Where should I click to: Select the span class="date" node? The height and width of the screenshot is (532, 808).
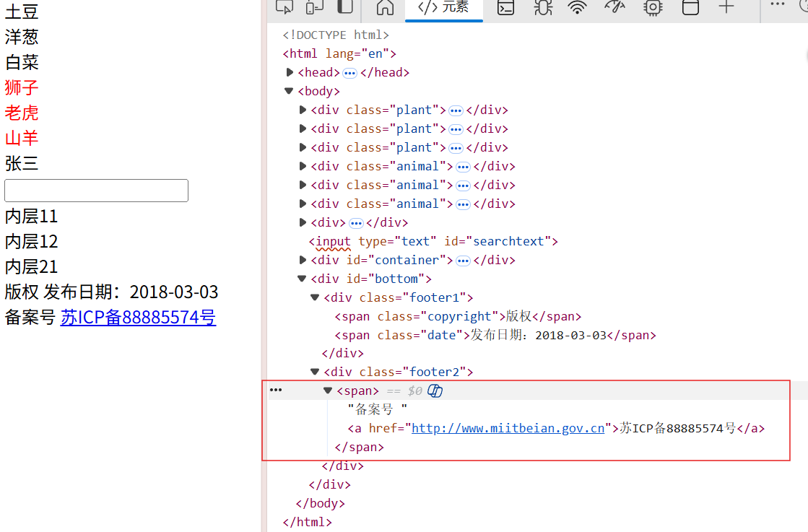[495, 335]
